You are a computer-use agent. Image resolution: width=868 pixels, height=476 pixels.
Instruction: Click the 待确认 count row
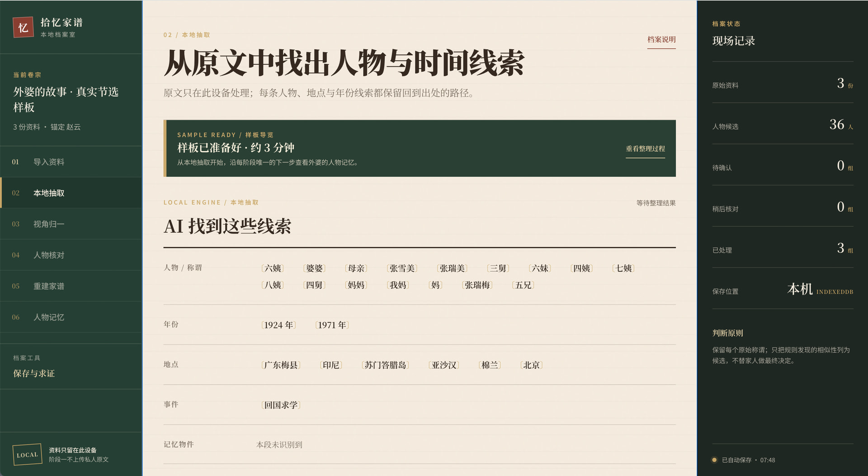point(783,166)
